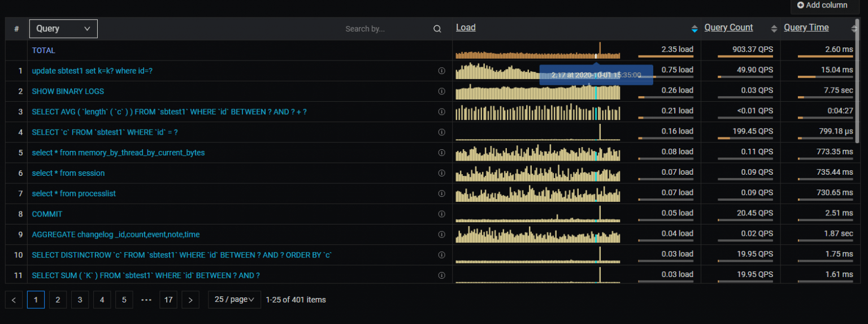Click info icon for update sbtest1 query
Viewport: 868px width, 324px height.
pos(442,71)
